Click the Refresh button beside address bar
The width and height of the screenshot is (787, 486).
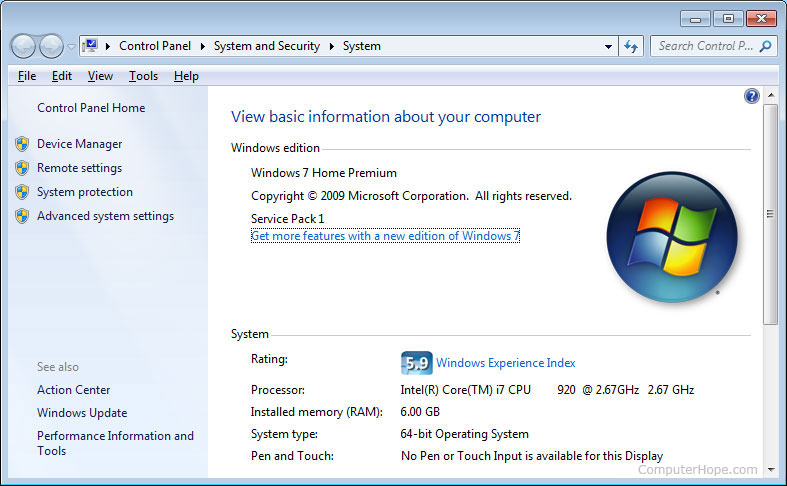click(631, 47)
